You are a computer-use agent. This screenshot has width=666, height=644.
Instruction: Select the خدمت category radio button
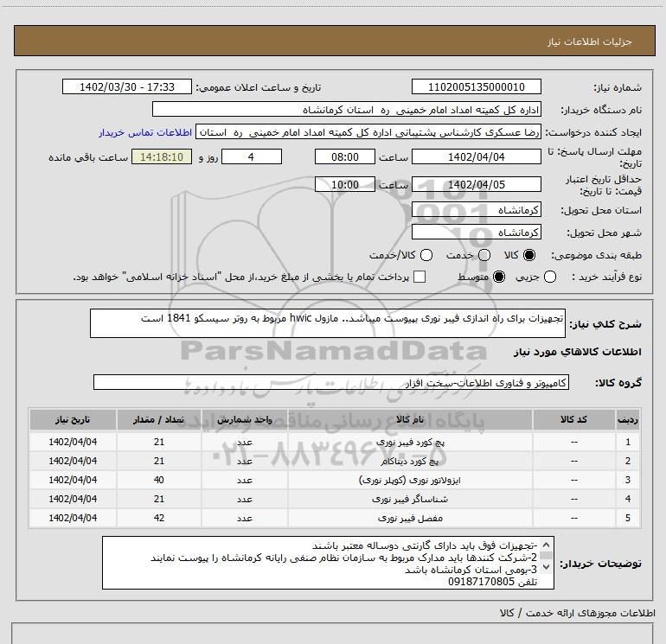click(484, 255)
